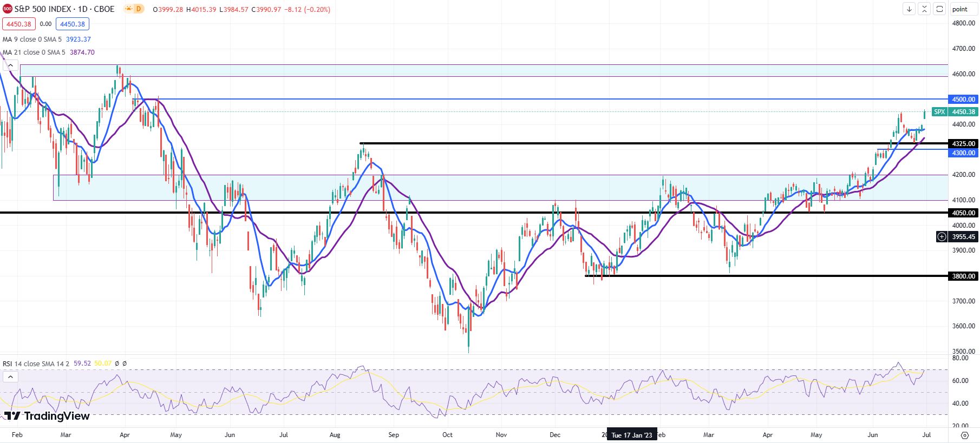The height and width of the screenshot is (443, 980).
Task: Click the H4015.39 high value
Action: point(201,10)
